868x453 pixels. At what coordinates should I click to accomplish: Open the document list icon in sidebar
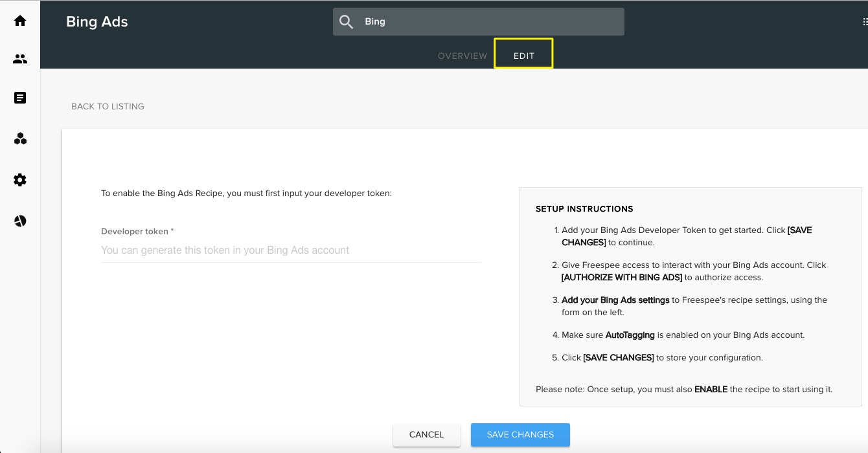pyautogui.click(x=20, y=98)
